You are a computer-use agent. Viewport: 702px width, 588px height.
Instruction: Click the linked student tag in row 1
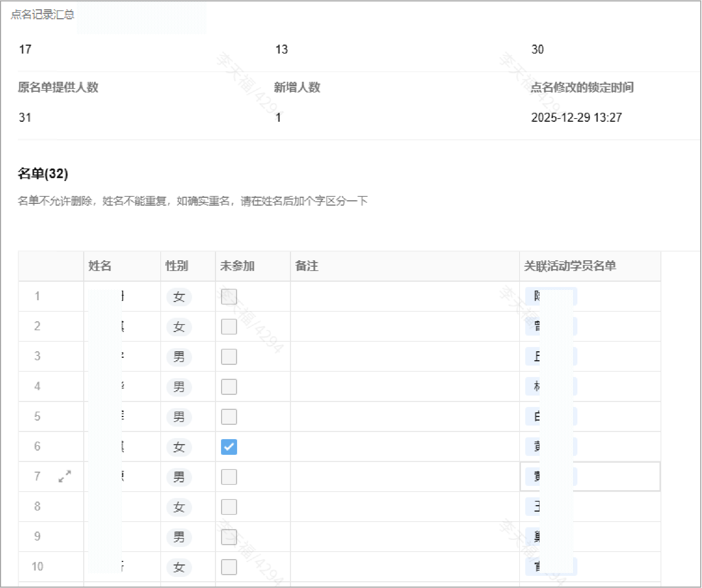point(551,296)
